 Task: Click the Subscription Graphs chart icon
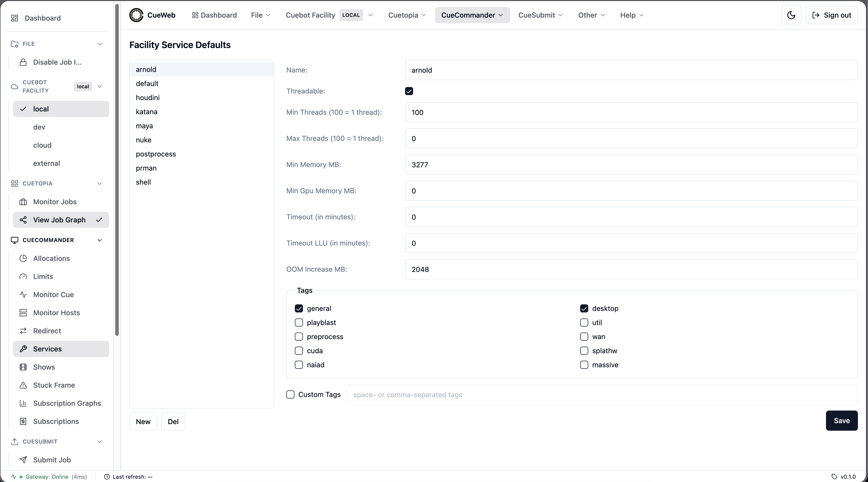point(23,404)
